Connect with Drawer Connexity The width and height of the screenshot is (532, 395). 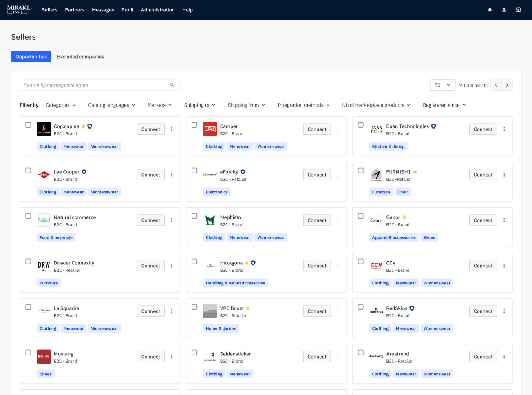point(151,266)
